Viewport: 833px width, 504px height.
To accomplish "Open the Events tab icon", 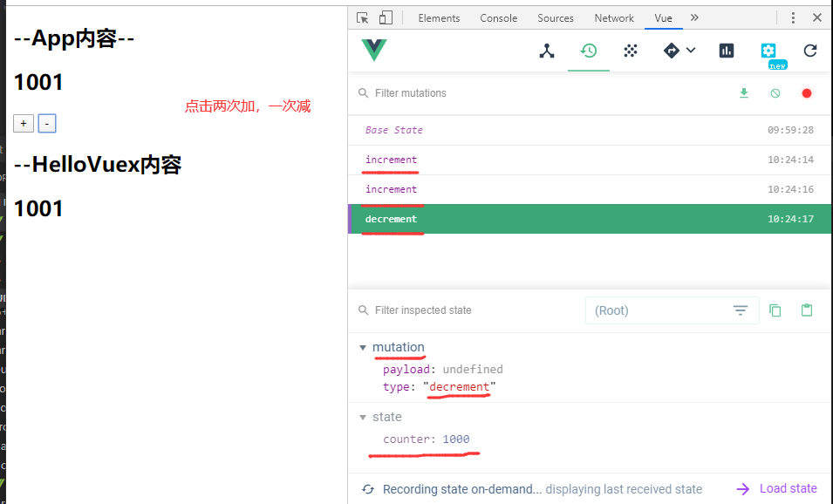I will point(631,51).
